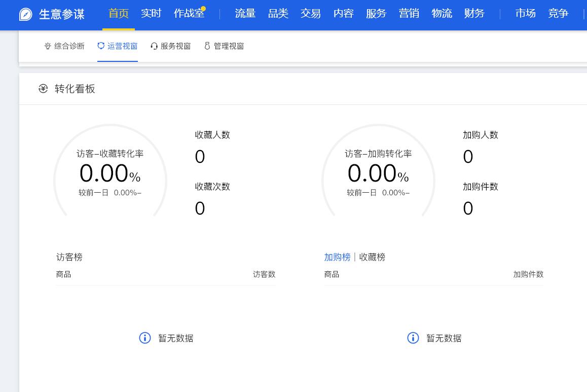Navigate to the 竞争 module

coord(558,14)
